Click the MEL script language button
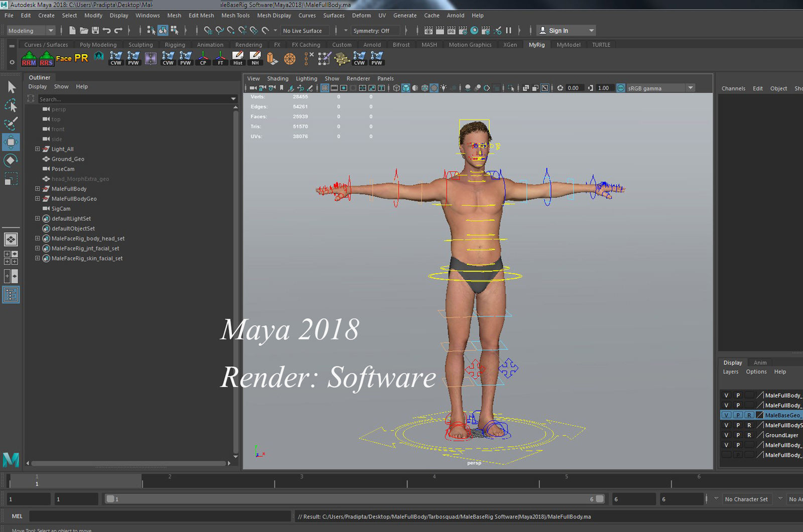Image resolution: width=803 pixels, height=532 pixels. tap(17, 516)
